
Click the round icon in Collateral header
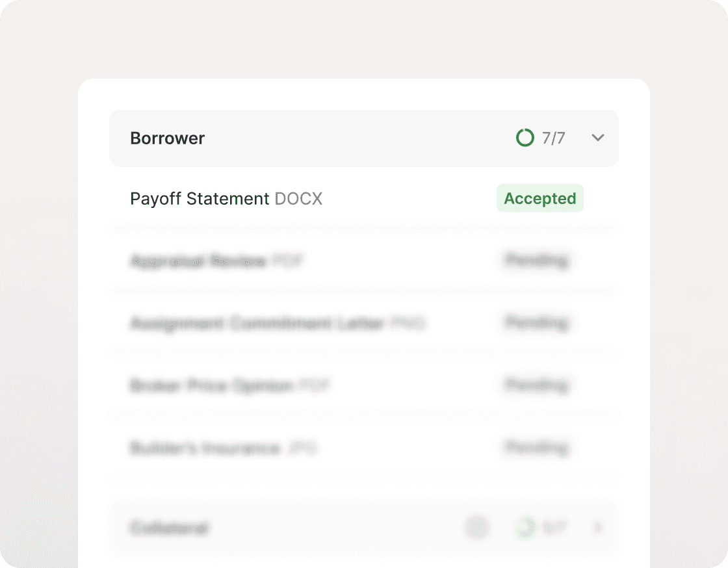pos(476,528)
